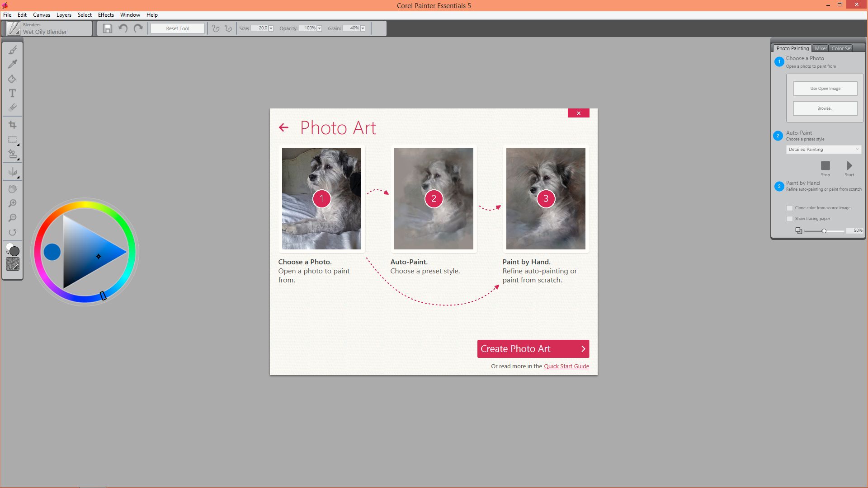868x488 pixels.
Task: Open the Quick Start Guide link
Action: tap(566, 366)
